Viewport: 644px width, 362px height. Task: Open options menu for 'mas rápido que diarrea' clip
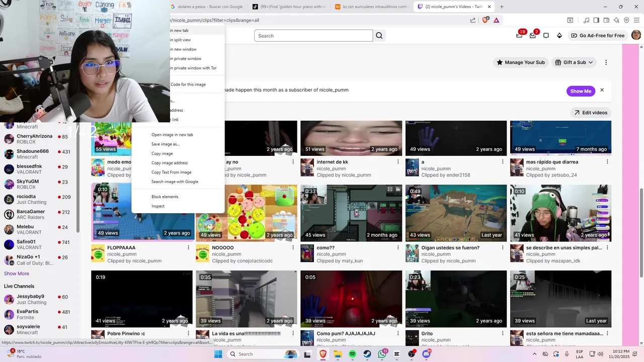[607, 162]
